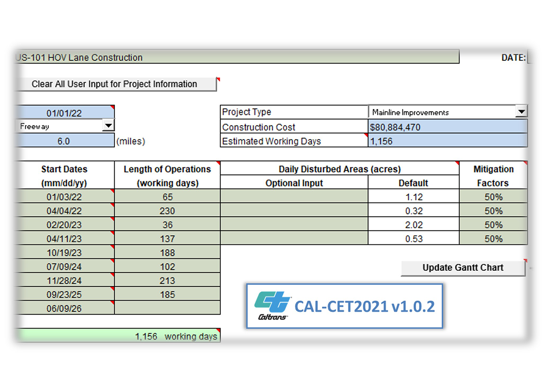The height and width of the screenshot is (392, 546).
Task: Expand the Mainline Improvements project type dropdown
Action: pos(522,112)
